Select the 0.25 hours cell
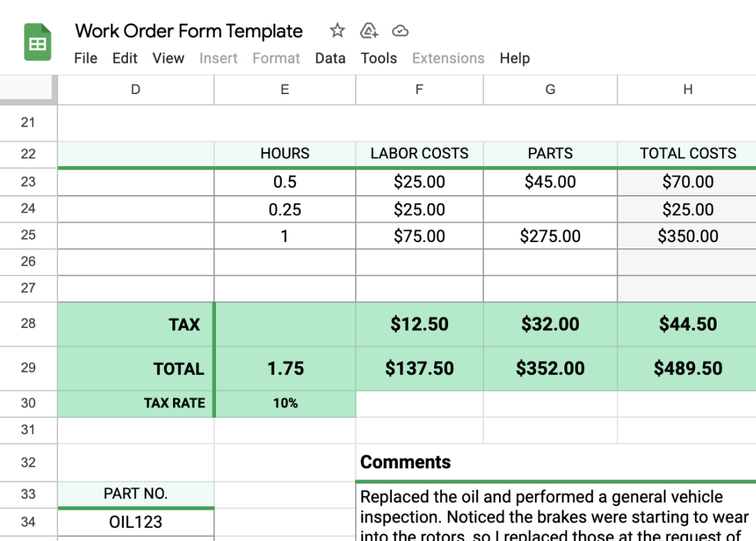Screen dimensions: 756x541 [285, 210]
